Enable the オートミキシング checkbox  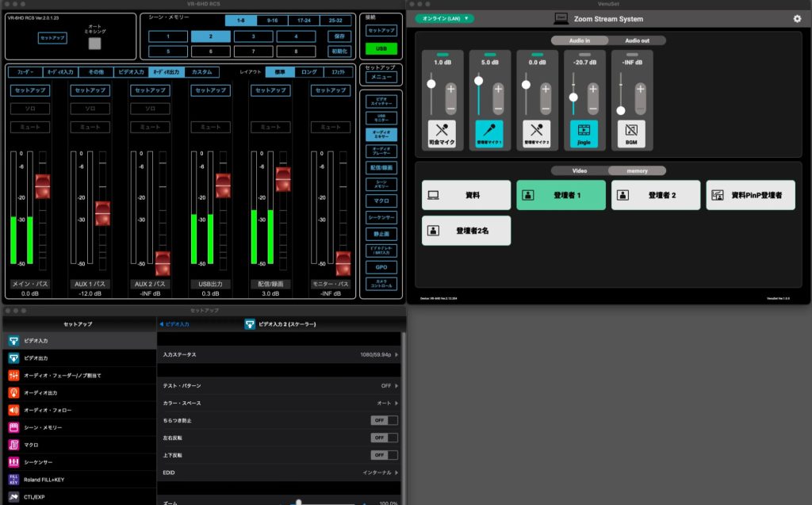pos(94,44)
